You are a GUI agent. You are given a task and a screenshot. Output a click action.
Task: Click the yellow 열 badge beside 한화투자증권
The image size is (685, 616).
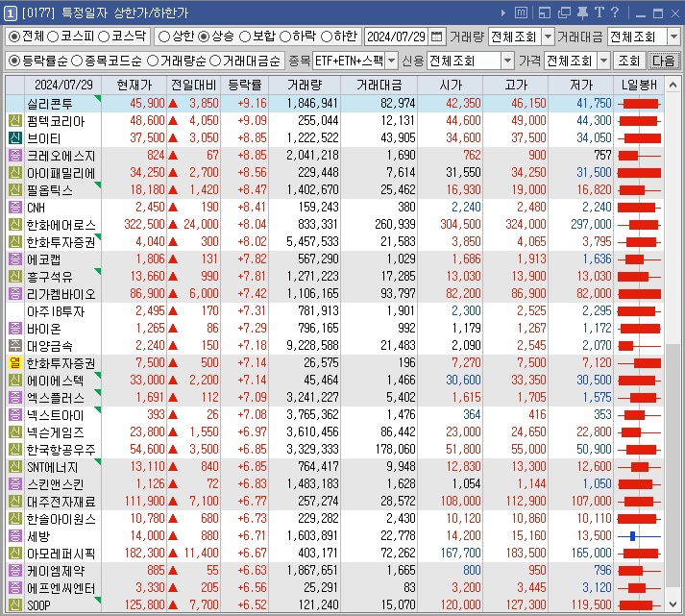tap(14, 363)
